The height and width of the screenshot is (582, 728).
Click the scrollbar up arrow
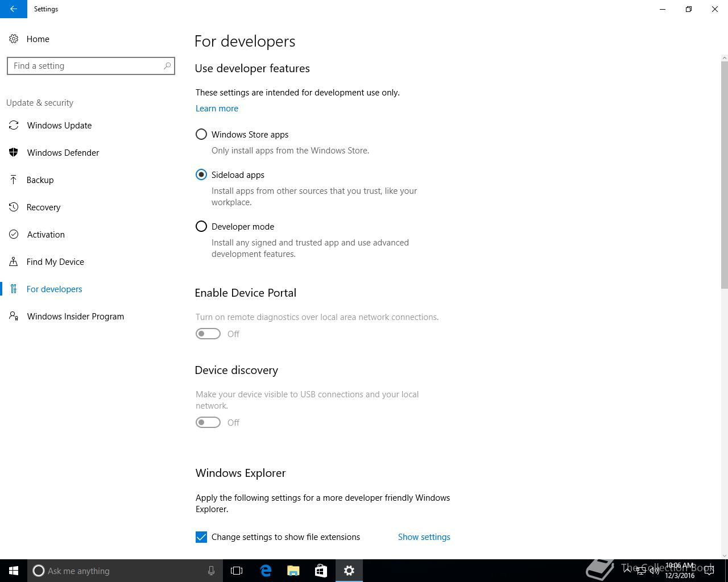point(724,58)
